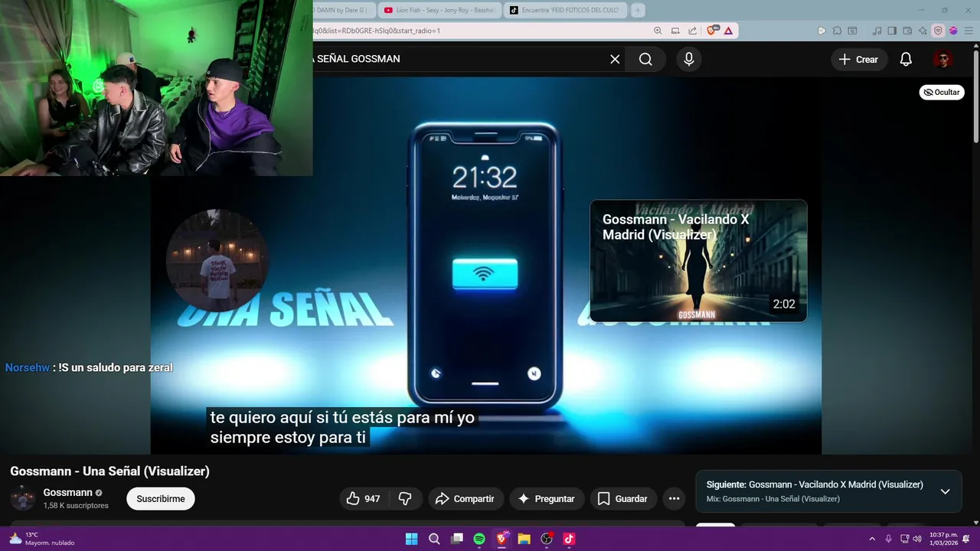Open TikTok app from taskbar
980x551 pixels.
(x=569, y=539)
